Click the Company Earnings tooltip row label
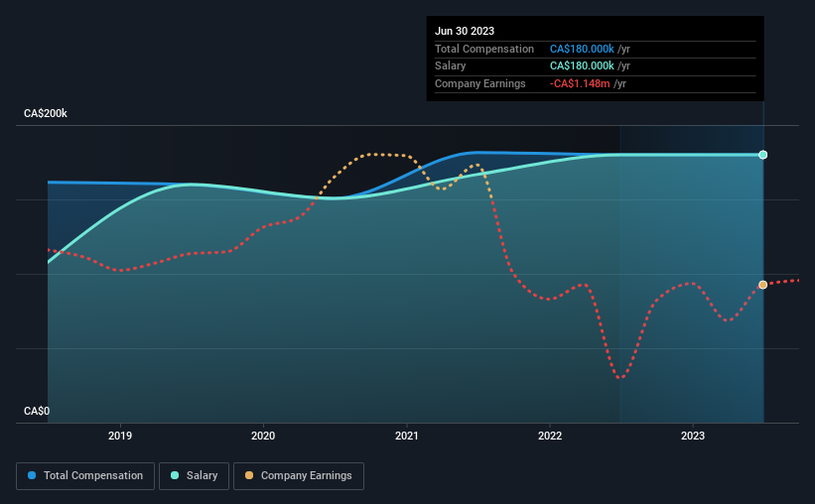Viewport: 815px width, 504px height. pyautogui.click(x=480, y=83)
